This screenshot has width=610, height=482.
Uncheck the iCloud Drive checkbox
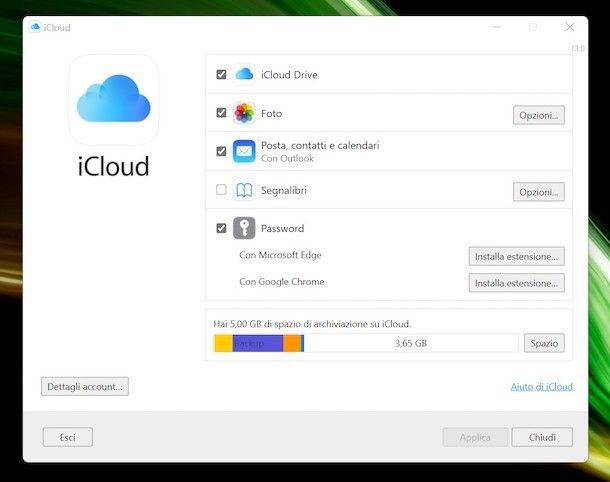click(221, 75)
